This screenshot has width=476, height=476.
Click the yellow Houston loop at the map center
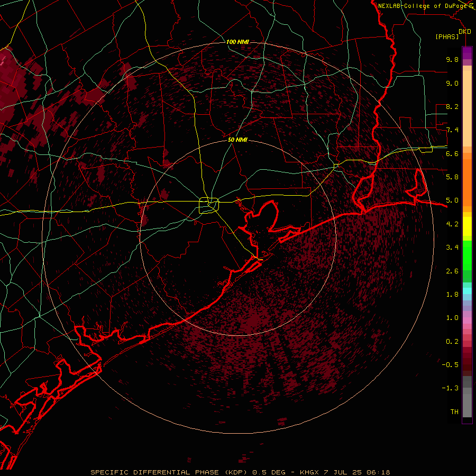tap(209, 206)
